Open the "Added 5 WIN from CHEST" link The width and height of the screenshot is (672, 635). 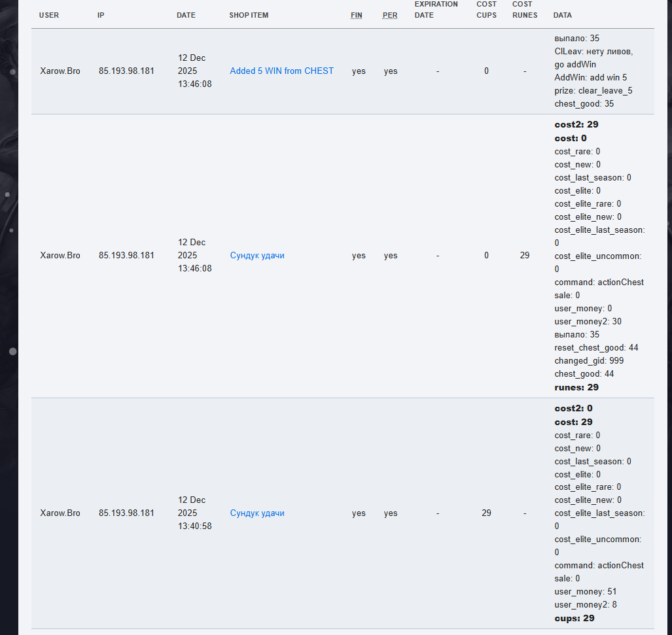pyautogui.click(x=281, y=71)
